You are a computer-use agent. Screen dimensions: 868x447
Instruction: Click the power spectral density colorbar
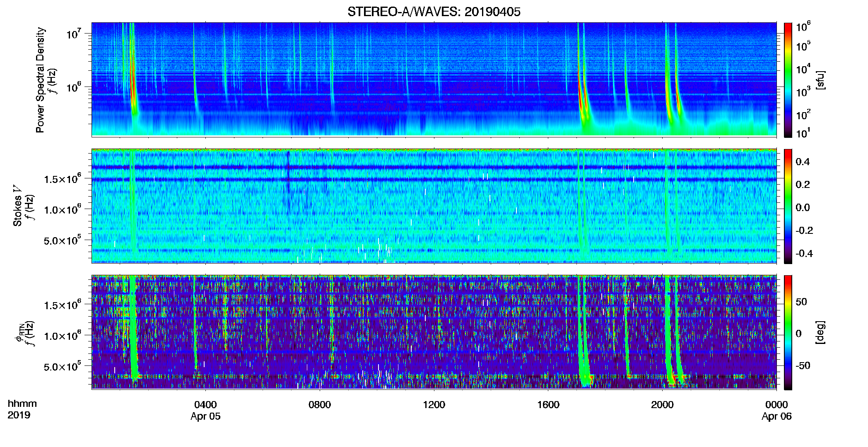click(x=788, y=80)
